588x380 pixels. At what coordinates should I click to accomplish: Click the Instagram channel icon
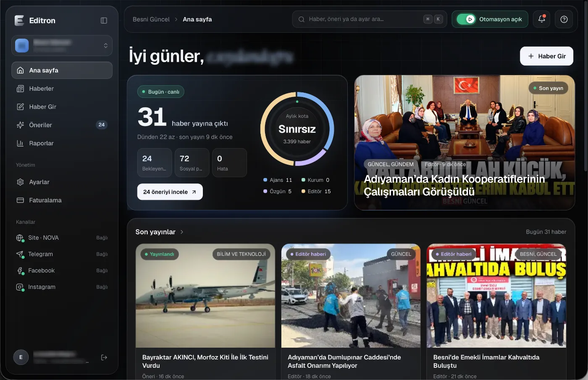20,287
